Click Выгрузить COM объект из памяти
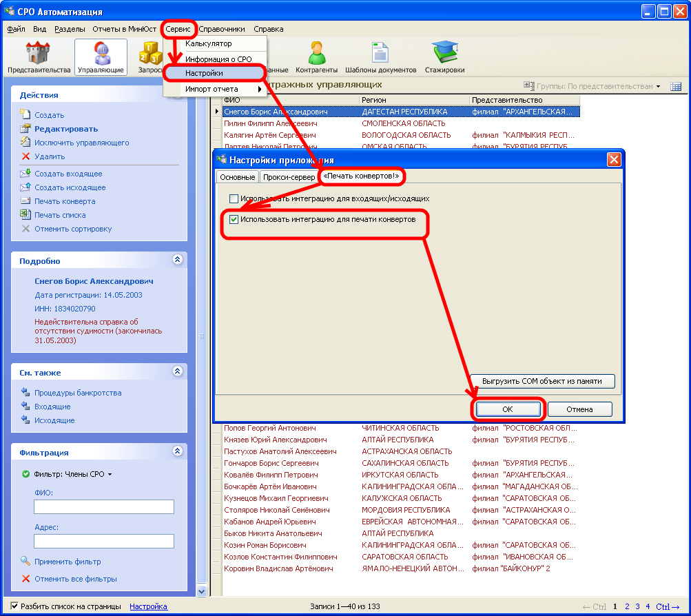Image resolution: width=691 pixels, height=616 pixels. tap(542, 381)
